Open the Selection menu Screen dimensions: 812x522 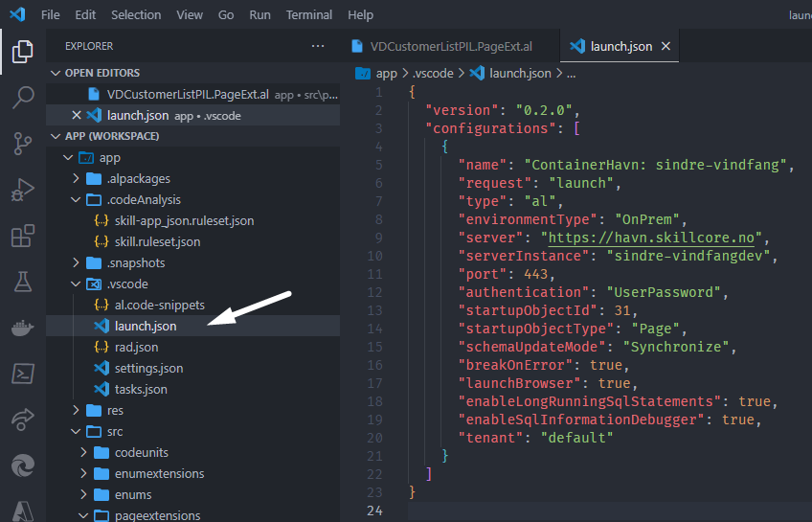click(x=136, y=15)
